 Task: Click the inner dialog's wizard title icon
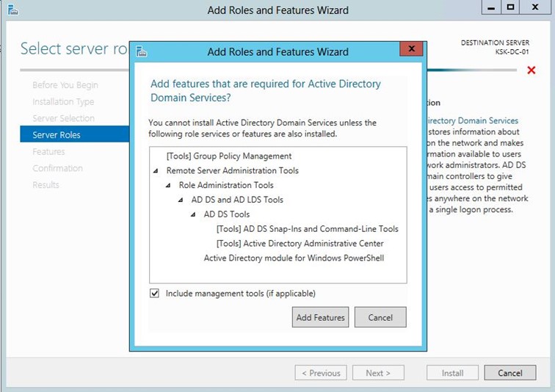coord(141,51)
